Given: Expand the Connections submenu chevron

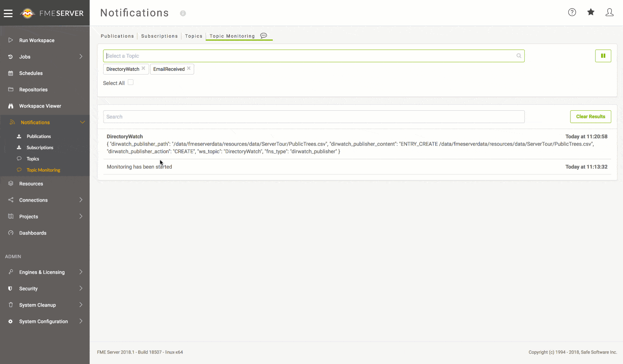Looking at the screenshot, I should (81, 200).
